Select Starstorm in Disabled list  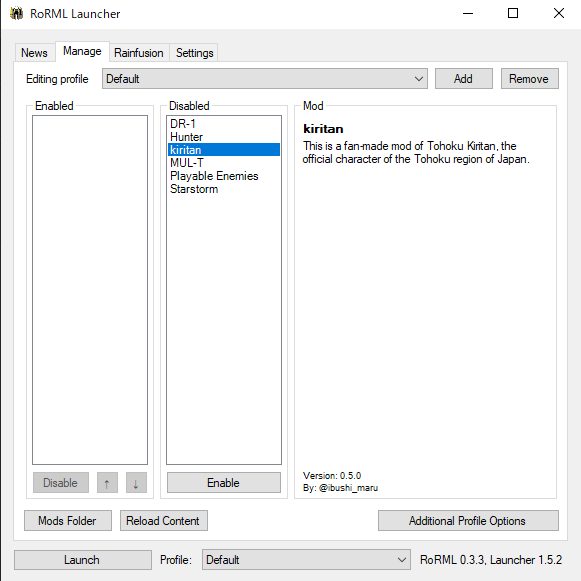pos(224,189)
